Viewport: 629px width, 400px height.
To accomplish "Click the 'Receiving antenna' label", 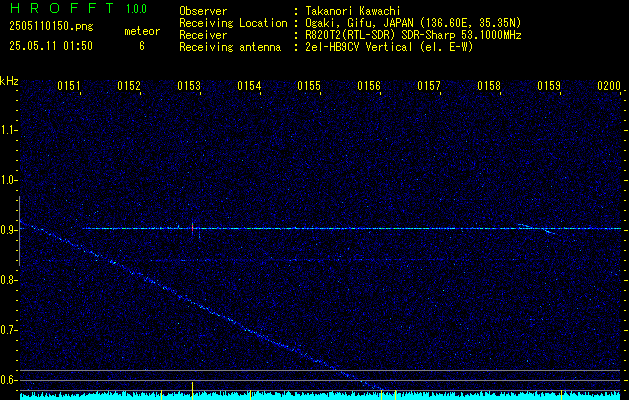I will click(230, 47).
